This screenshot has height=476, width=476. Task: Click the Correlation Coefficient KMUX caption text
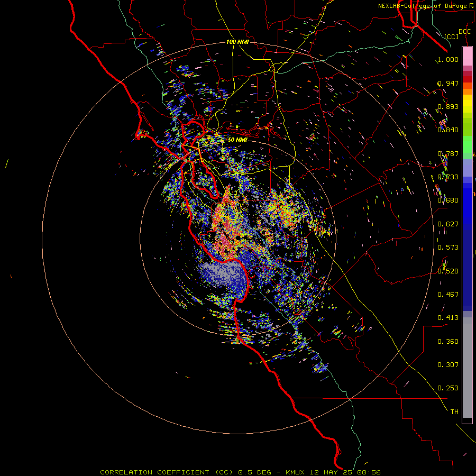click(240, 472)
